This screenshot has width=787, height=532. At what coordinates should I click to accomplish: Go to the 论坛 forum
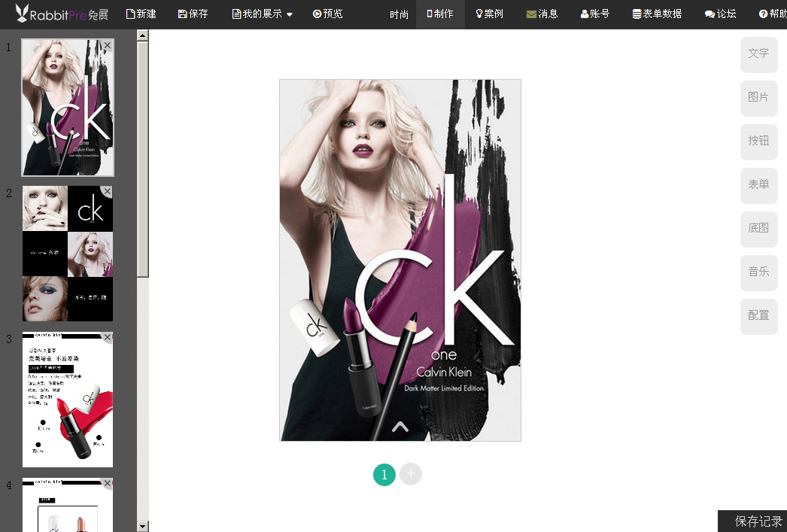721,14
